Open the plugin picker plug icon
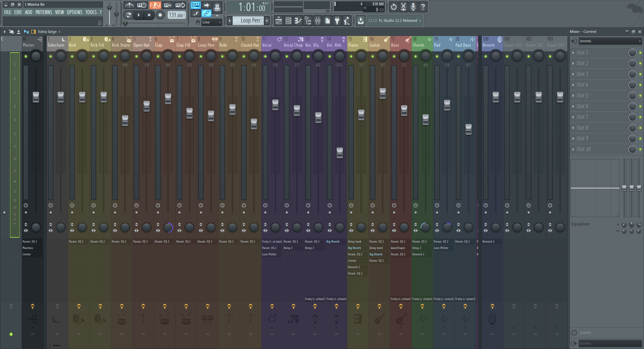Viewport: 644px width, 349px height. pyautogui.click(x=337, y=21)
